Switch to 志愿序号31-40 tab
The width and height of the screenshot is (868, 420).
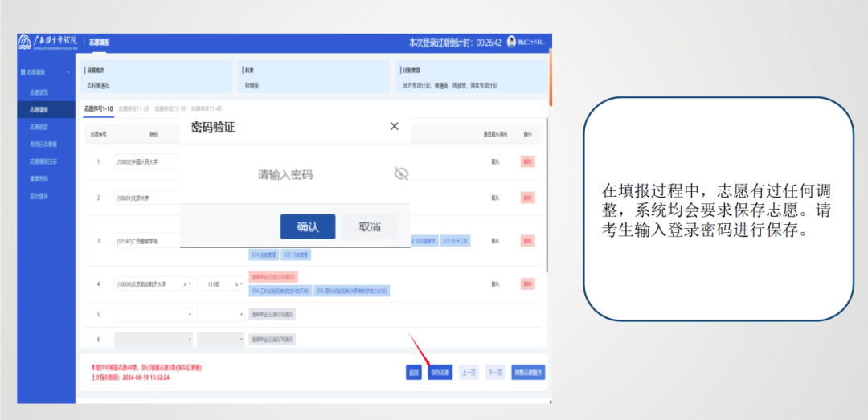click(206, 108)
